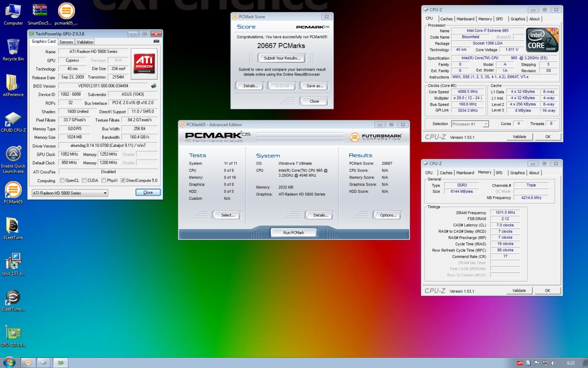Open the Caches tab in upper CPU-Z window
The image size is (588, 368).
click(x=446, y=19)
